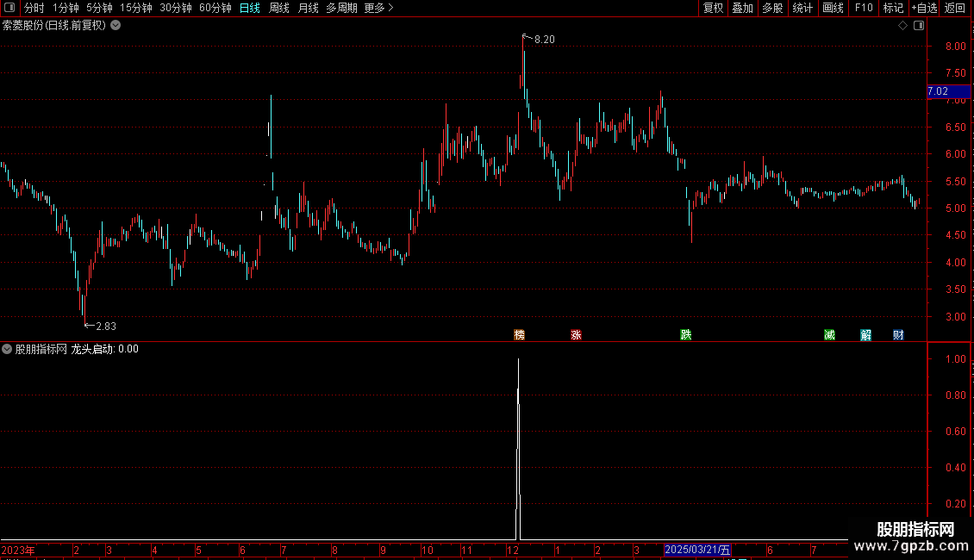This screenshot has height=560, width=974.
Task: Click the 标记 mark button
Action: [893, 8]
